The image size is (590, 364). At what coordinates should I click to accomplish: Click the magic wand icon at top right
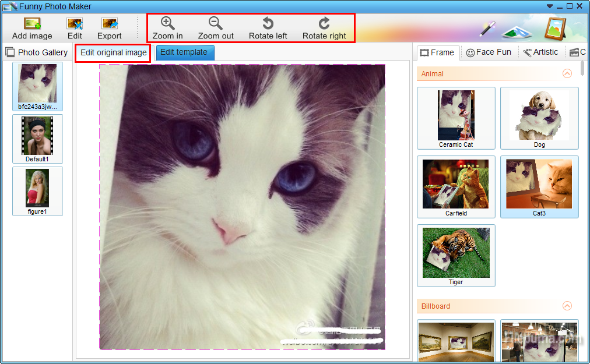pos(487,27)
